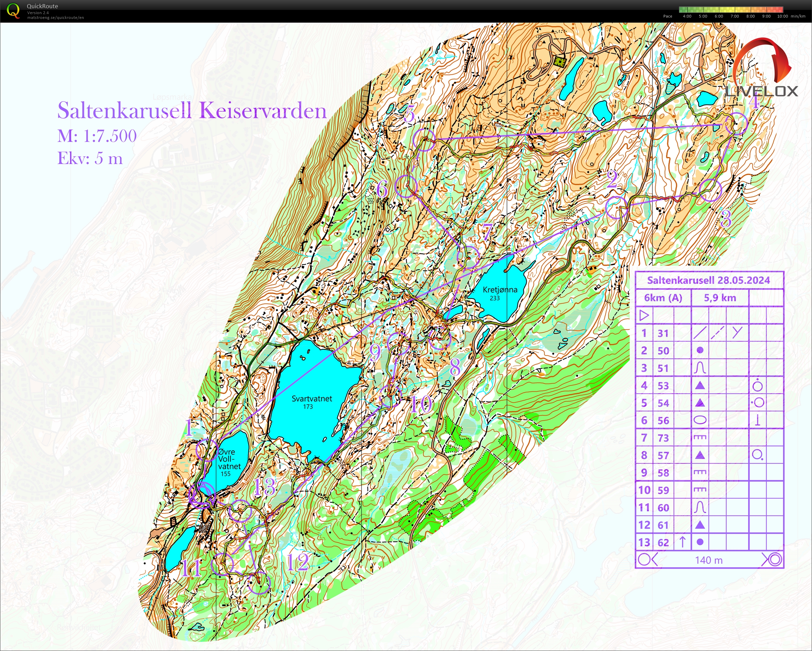Click control circle 3 on the map
The image size is (812, 651).
click(710, 190)
